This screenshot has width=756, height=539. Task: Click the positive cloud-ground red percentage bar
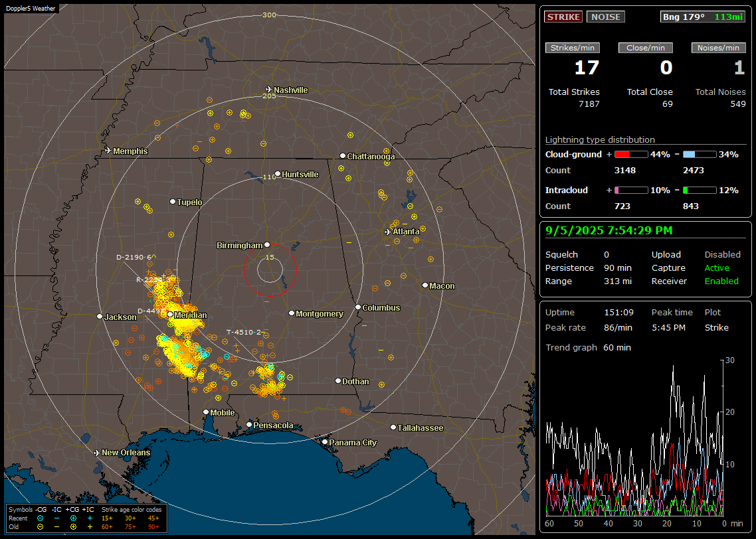tap(631, 155)
